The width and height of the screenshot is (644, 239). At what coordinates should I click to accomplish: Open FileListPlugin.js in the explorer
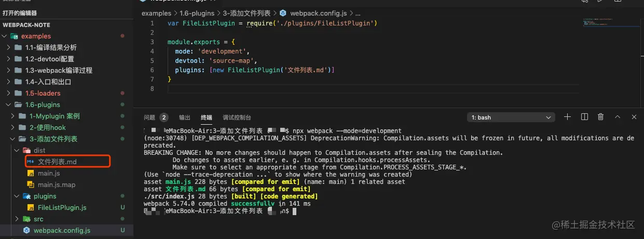pos(62,208)
